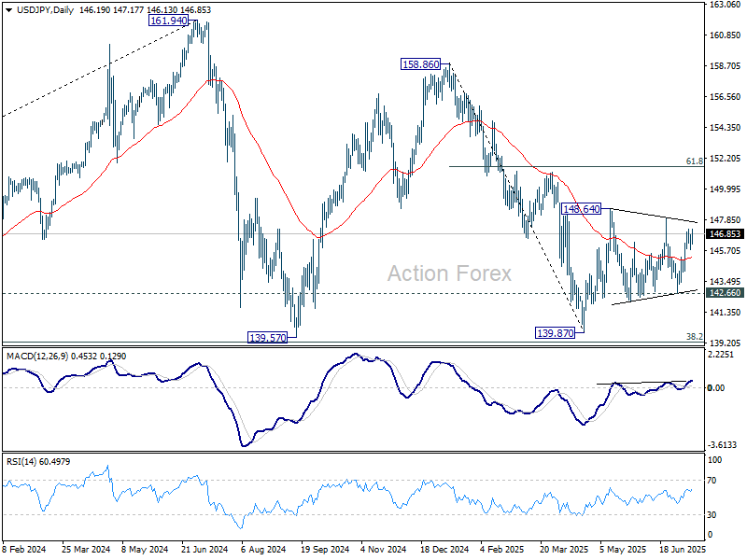Image resolution: width=747 pixels, height=560 pixels.
Task: Click the 6 Aug 2024 date label
Action: (x=263, y=549)
